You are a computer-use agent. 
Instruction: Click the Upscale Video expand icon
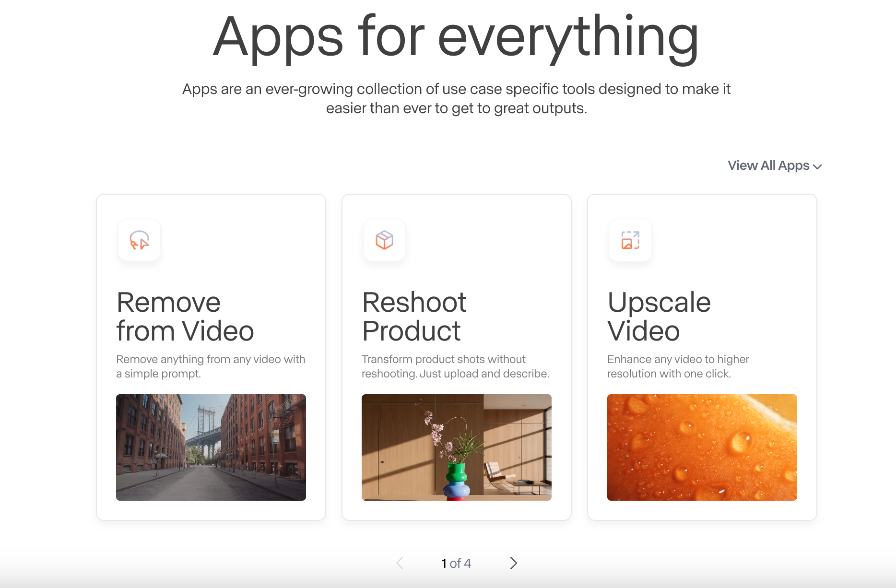coord(630,240)
